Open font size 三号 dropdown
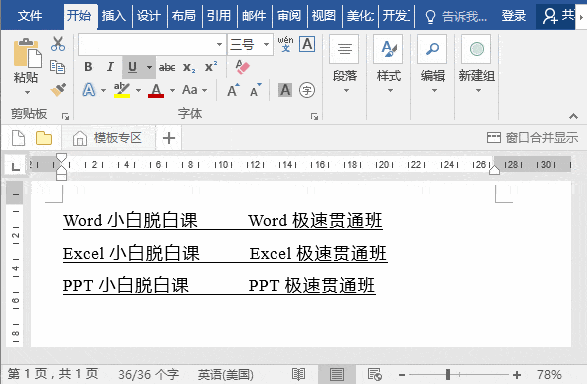Viewport: 587px width, 384px height. click(x=267, y=45)
